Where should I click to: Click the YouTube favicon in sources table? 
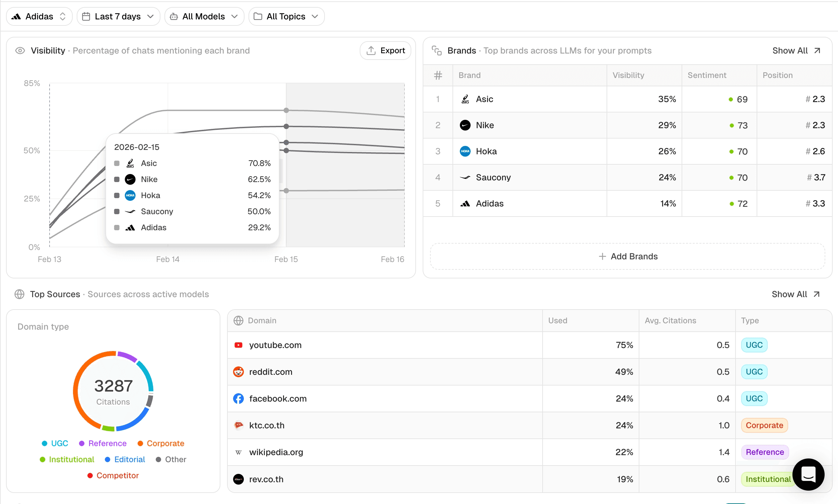[x=238, y=345]
